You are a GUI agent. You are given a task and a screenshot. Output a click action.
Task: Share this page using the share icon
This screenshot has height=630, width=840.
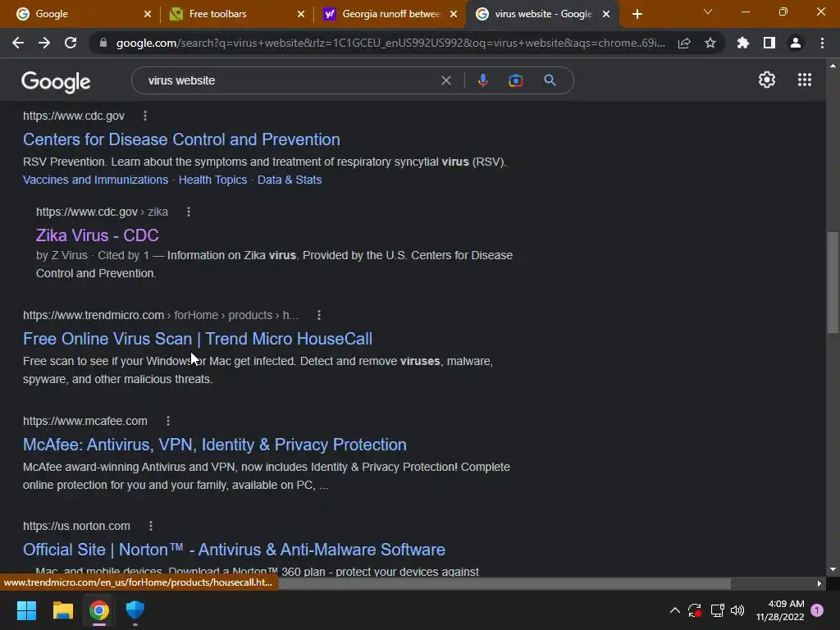pyautogui.click(x=684, y=43)
